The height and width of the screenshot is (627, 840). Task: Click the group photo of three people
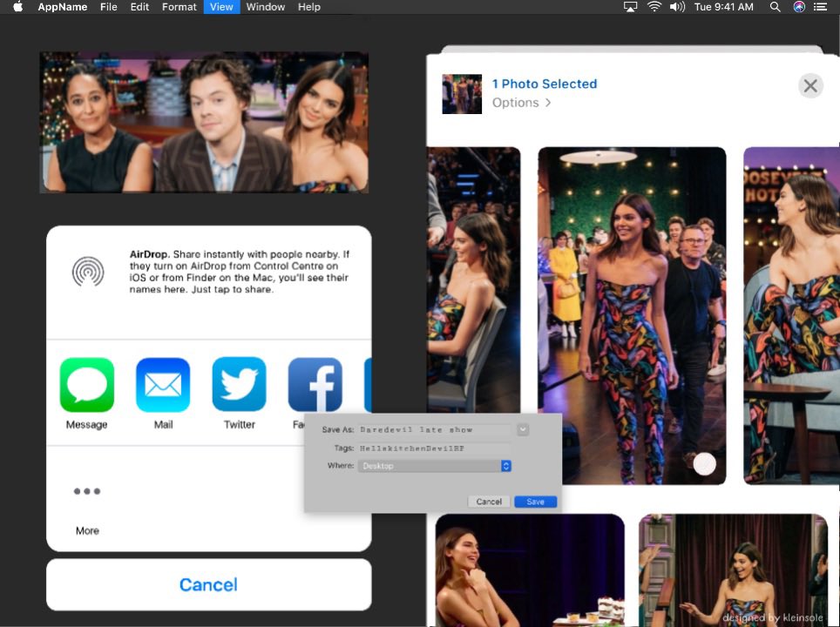tap(204, 122)
